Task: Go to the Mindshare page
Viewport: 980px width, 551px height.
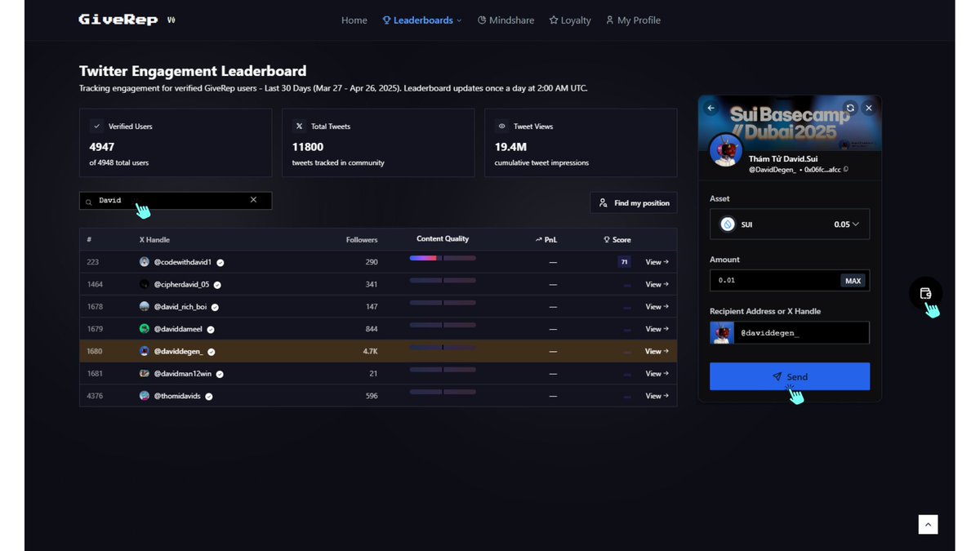Action: [506, 20]
